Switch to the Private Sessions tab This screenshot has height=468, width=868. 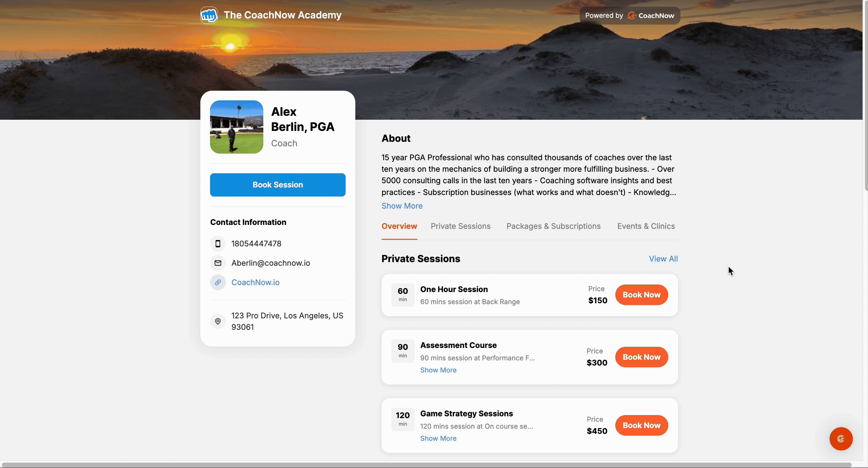point(460,226)
